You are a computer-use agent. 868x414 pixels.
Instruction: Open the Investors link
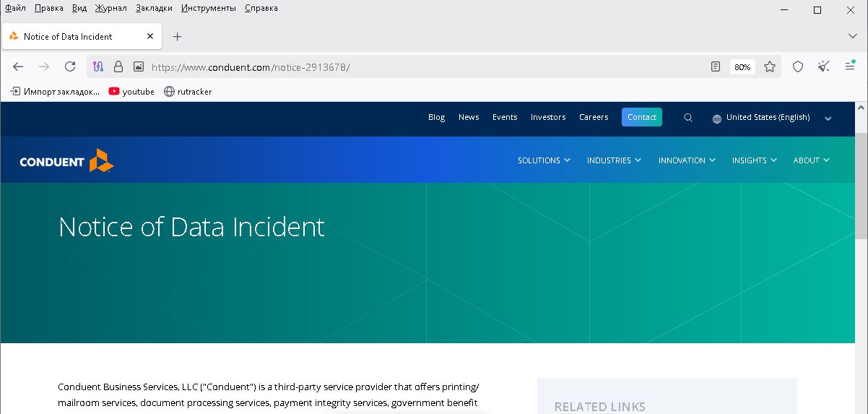[548, 117]
